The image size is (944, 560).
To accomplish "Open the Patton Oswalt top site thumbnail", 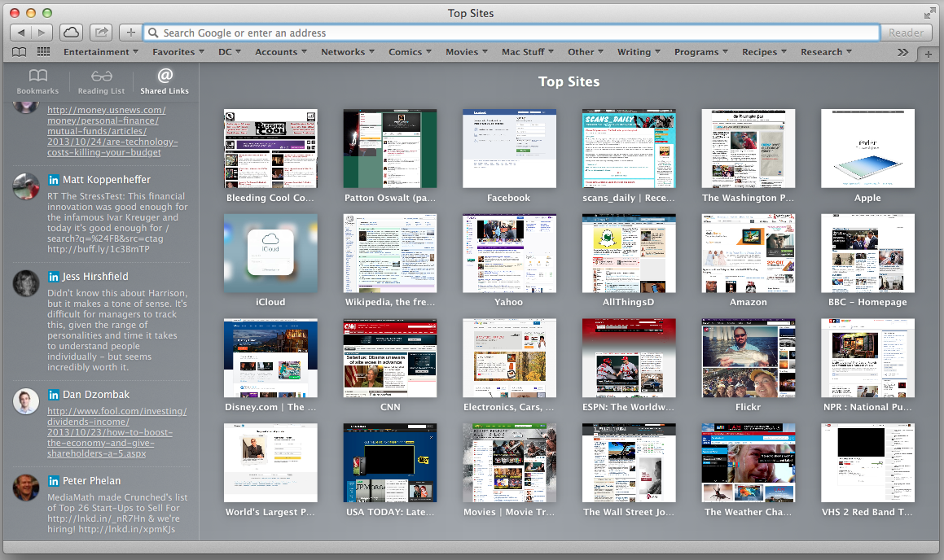I will click(390, 148).
